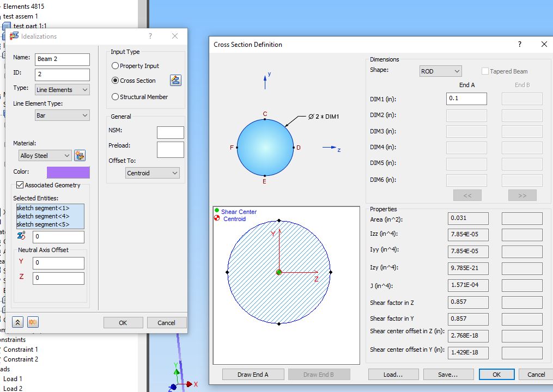The width and height of the screenshot is (553, 392).
Task: Uncheck the Associated Geometry checkbox
Action: 19,184
